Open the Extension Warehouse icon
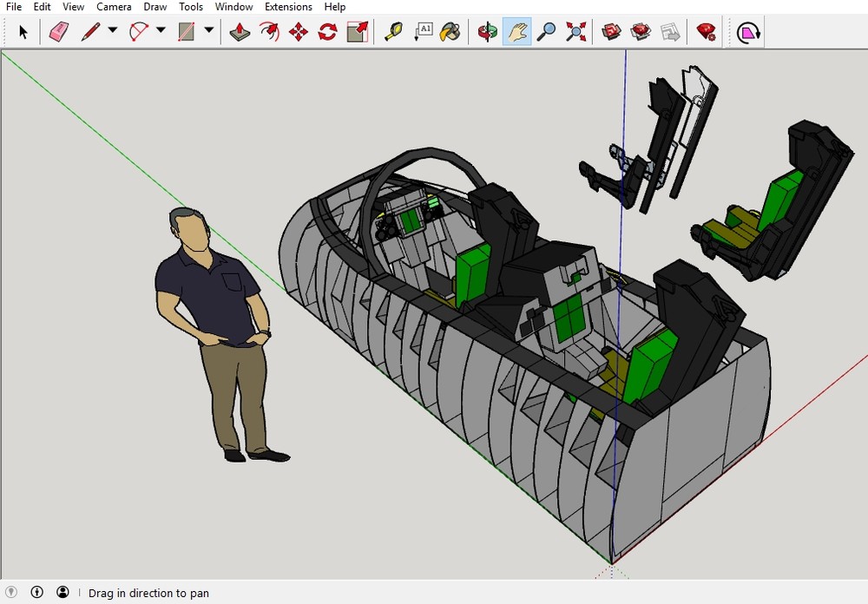 point(706,31)
